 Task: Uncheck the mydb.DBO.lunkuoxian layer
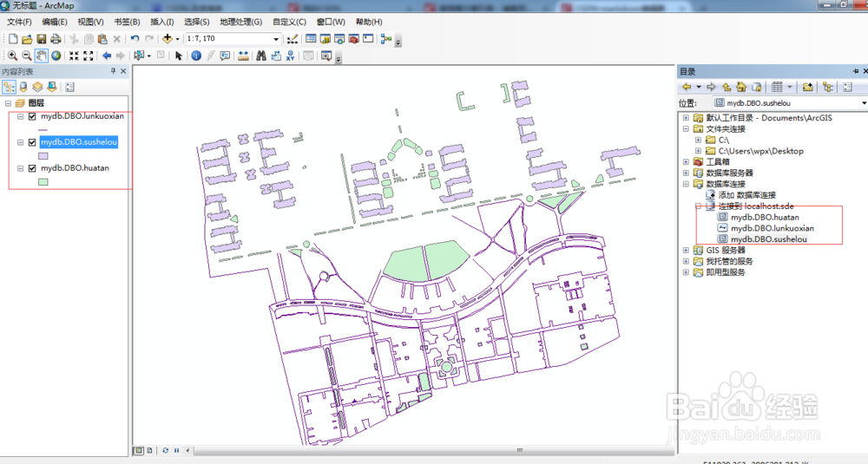point(32,117)
